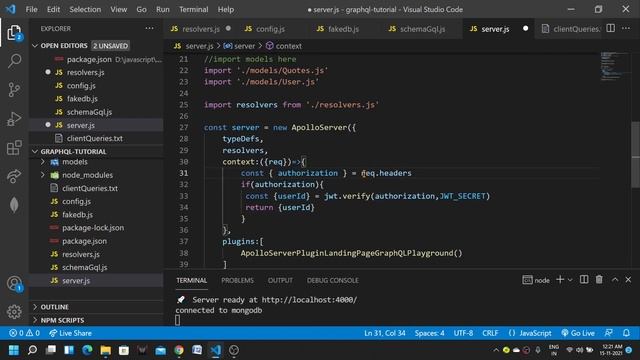Image resolution: width=640 pixels, height=360 pixels.
Task: Open package-lock.json in file tree
Action: tap(96, 228)
